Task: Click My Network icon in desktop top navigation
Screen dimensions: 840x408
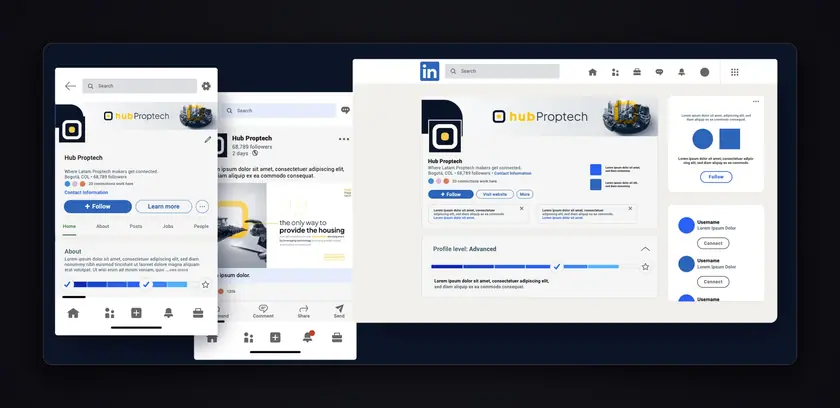Action: (615, 72)
